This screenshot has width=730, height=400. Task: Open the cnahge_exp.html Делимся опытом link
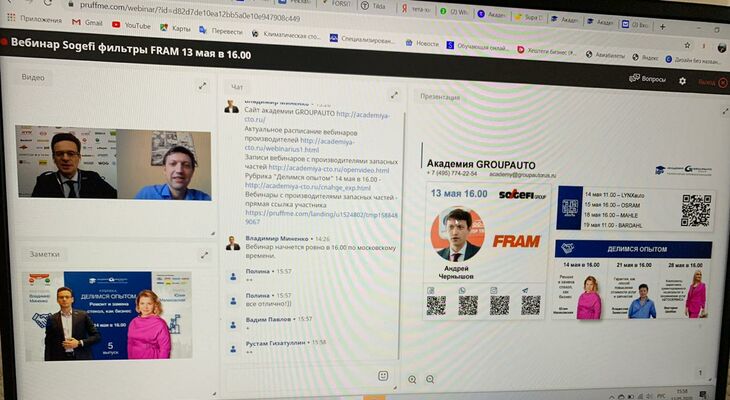307,188
